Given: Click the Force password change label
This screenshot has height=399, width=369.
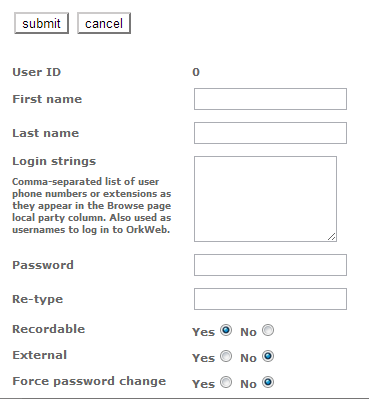Looking at the screenshot, I should click(x=89, y=381).
